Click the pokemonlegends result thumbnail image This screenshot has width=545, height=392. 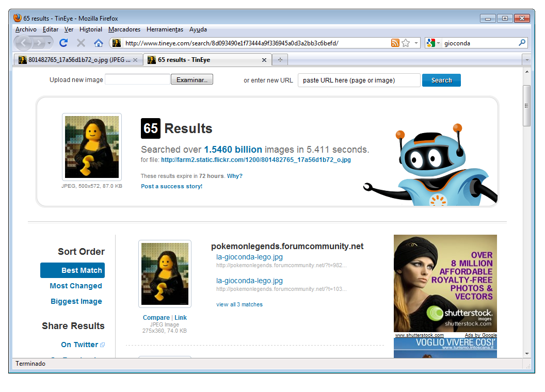pyautogui.click(x=165, y=274)
